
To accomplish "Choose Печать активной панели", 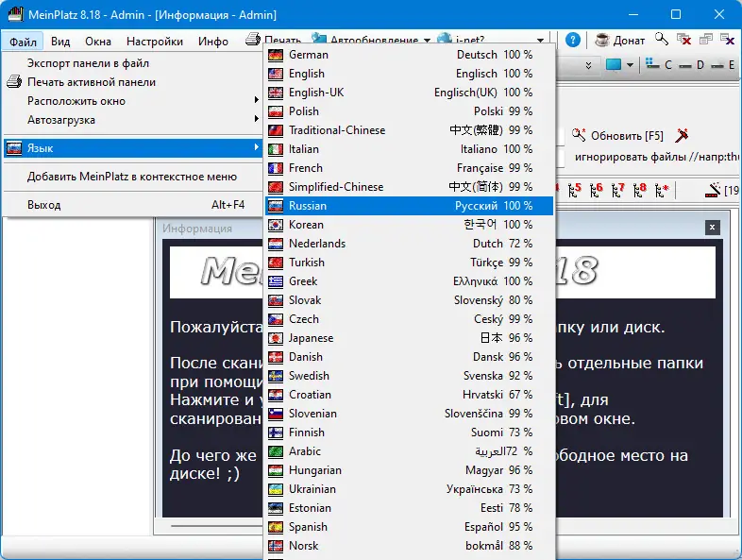I will pyautogui.click(x=132, y=82).
